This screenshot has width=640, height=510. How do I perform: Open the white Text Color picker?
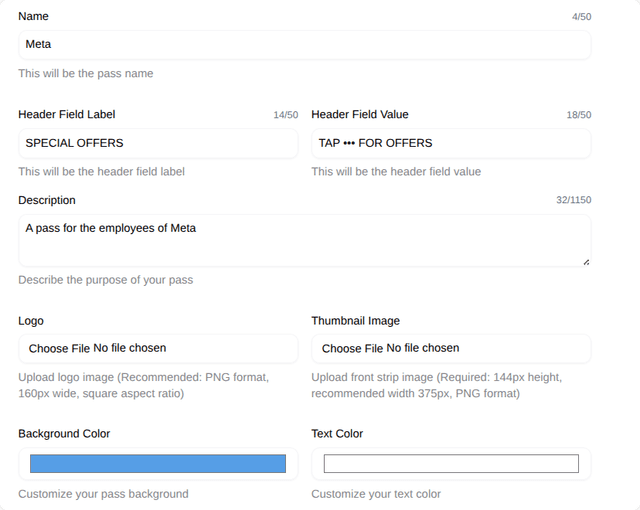click(x=451, y=464)
